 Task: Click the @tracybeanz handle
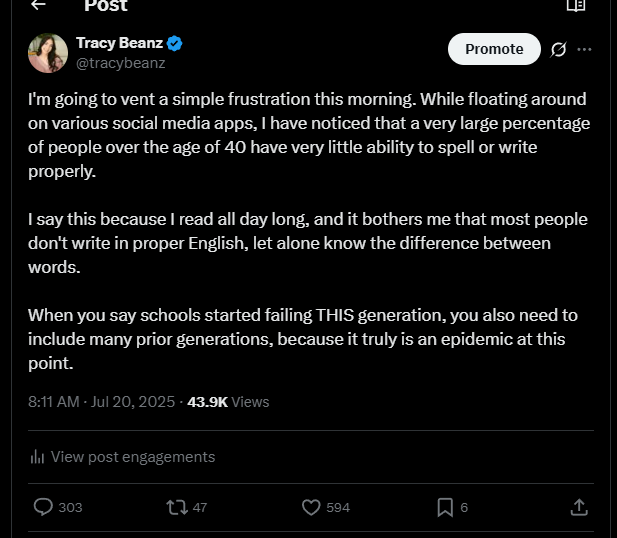(121, 62)
